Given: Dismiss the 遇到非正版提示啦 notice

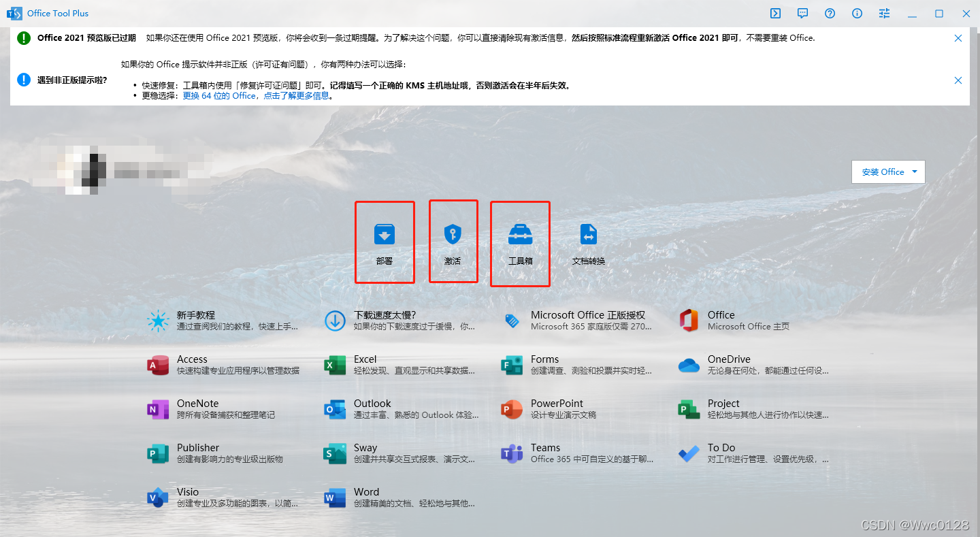Looking at the screenshot, I should coord(958,80).
